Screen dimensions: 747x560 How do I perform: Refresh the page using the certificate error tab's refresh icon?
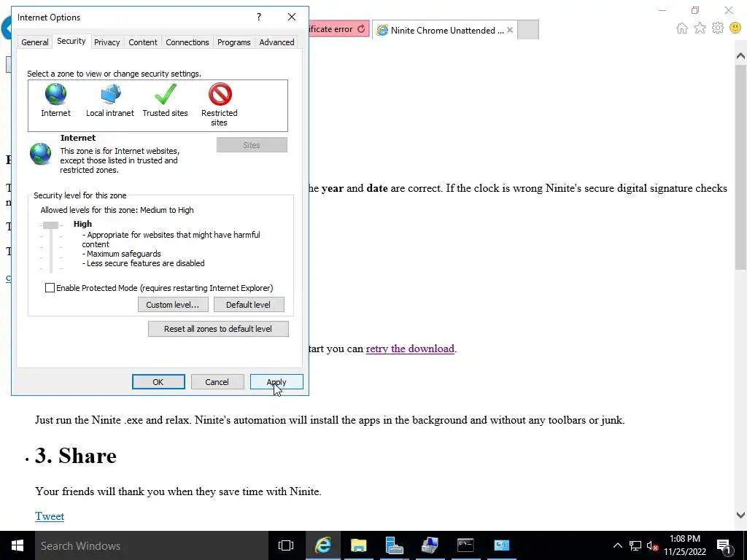point(361,29)
